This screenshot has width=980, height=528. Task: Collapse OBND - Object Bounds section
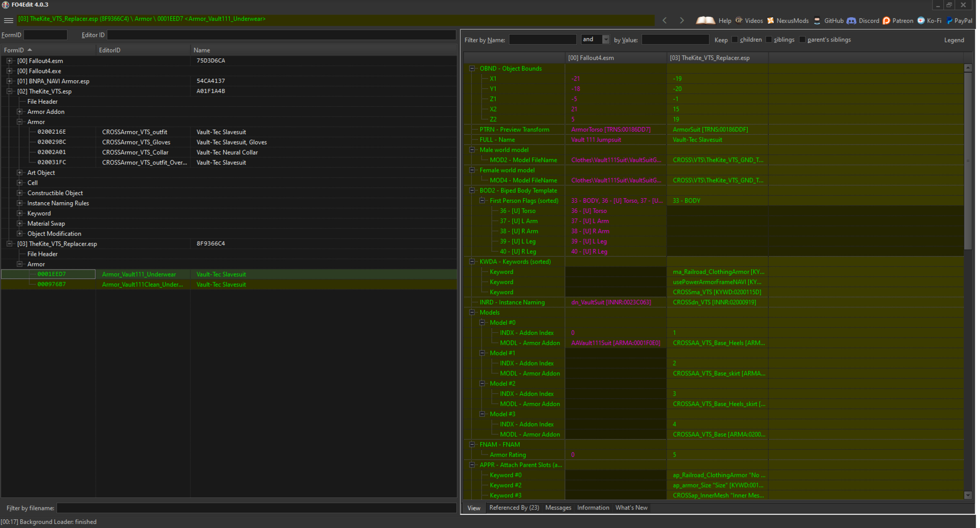click(x=472, y=68)
